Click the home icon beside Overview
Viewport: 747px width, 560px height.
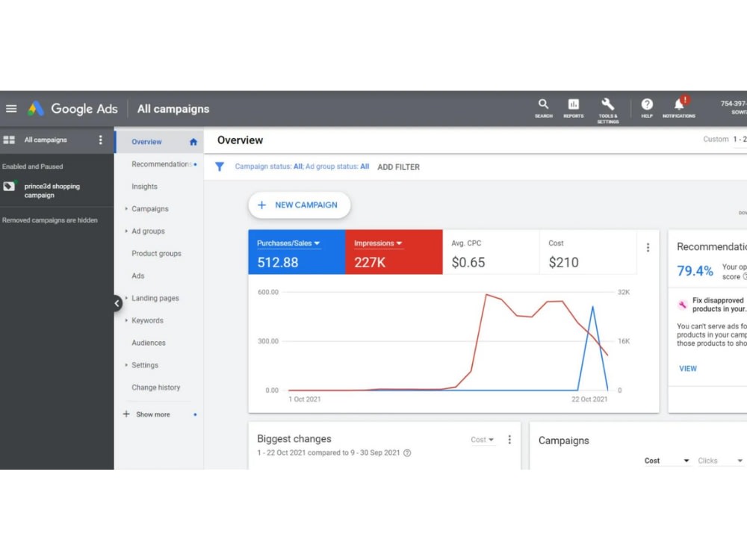pos(193,142)
